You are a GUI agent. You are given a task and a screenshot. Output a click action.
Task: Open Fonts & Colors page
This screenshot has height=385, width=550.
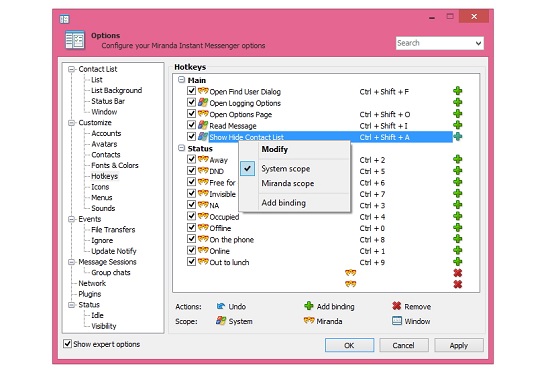(x=115, y=166)
